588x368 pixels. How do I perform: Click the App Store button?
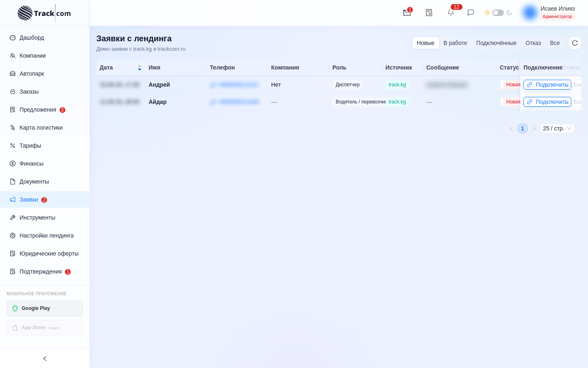click(45, 328)
